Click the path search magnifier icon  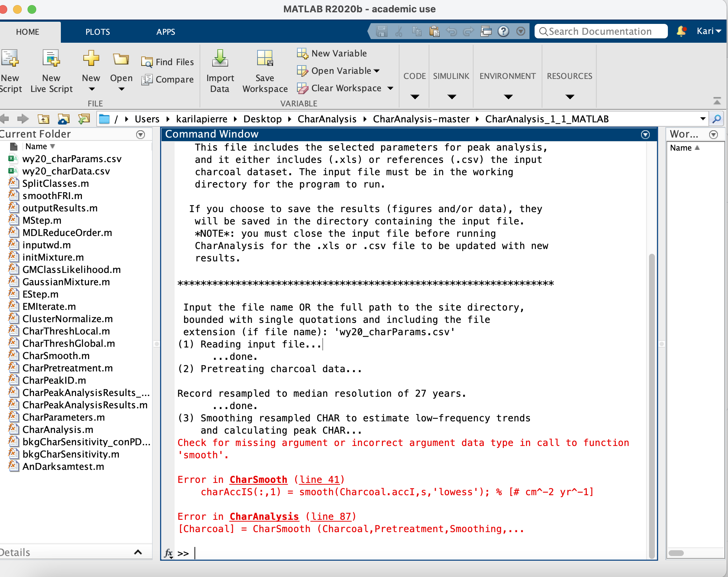pyautogui.click(x=716, y=119)
